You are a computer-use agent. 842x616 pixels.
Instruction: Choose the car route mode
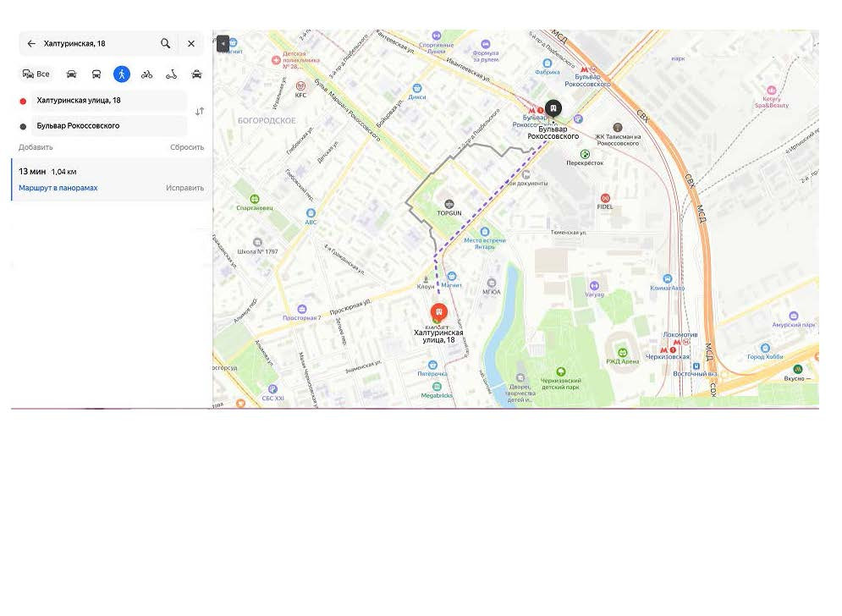point(71,74)
